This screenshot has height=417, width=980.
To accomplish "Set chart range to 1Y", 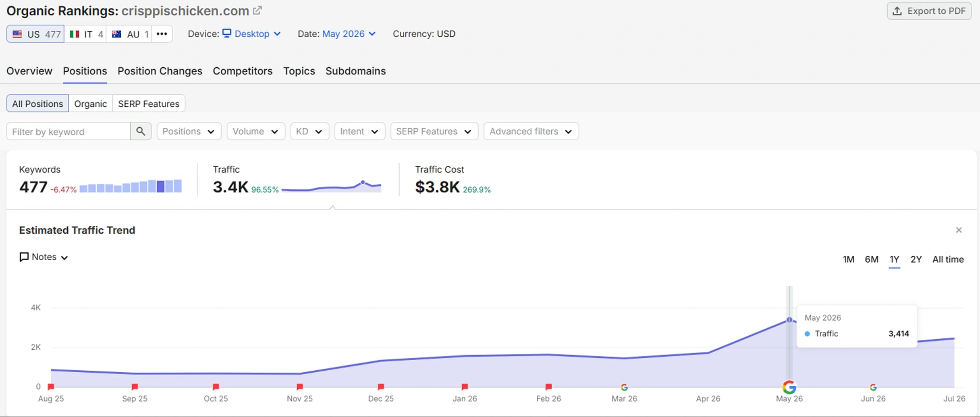I will point(895,259).
